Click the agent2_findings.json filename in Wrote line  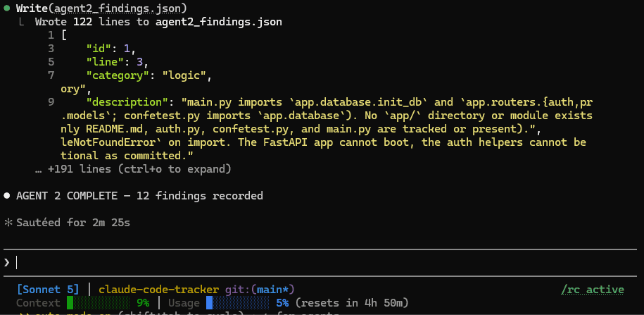coord(218,22)
